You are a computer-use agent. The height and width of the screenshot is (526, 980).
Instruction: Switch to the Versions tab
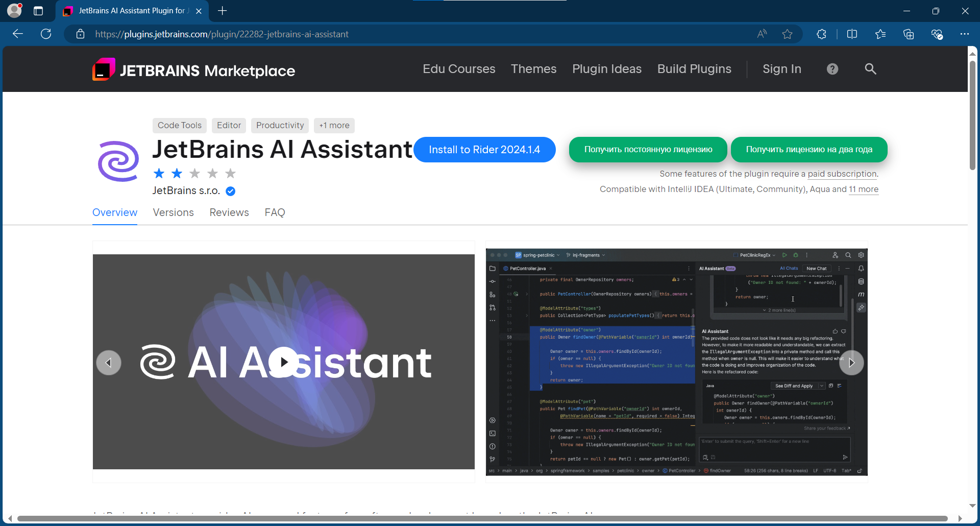[174, 212]
